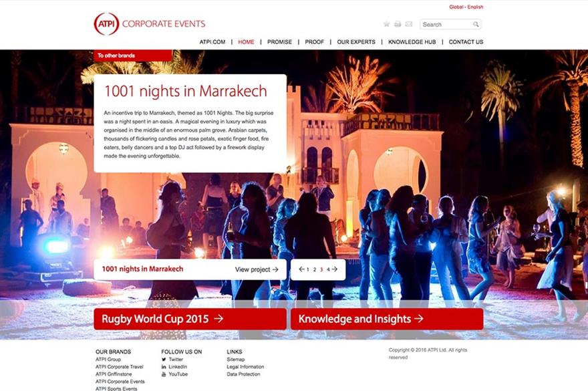Screen dimensions: 588x391
Task: Click the large 1001 nights in Marrakech heading
Action: [186, 91]
